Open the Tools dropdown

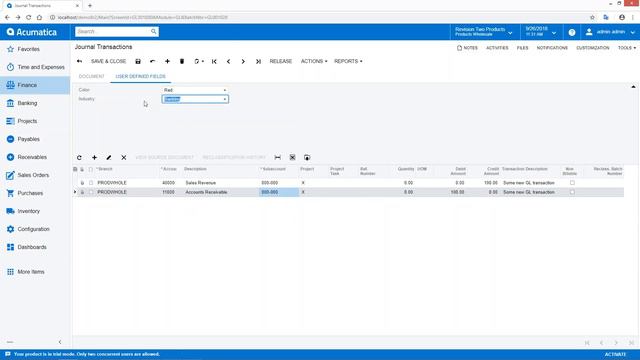[627, 48]
